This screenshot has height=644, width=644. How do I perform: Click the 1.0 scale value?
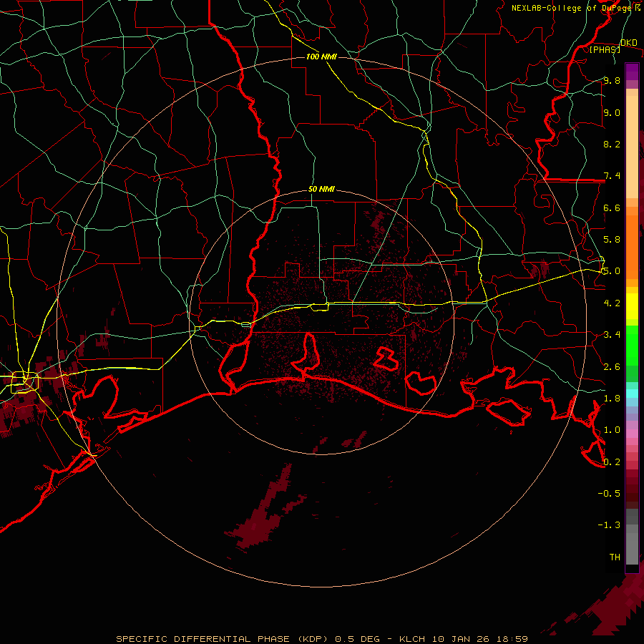[612, 430]
